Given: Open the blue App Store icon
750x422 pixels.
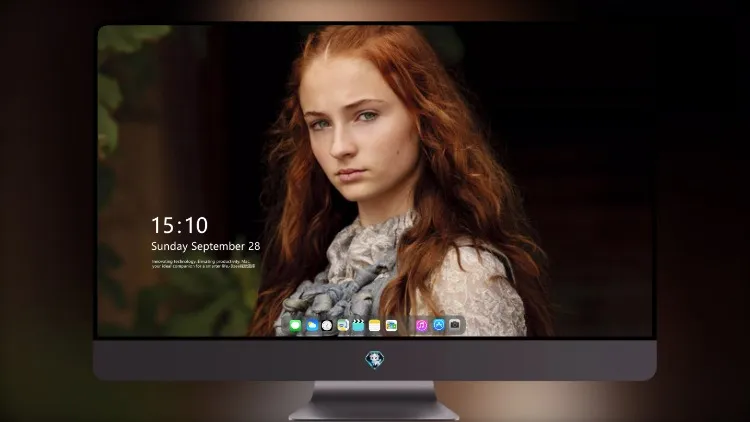Looking at the screenshot, I should point(439,325).
